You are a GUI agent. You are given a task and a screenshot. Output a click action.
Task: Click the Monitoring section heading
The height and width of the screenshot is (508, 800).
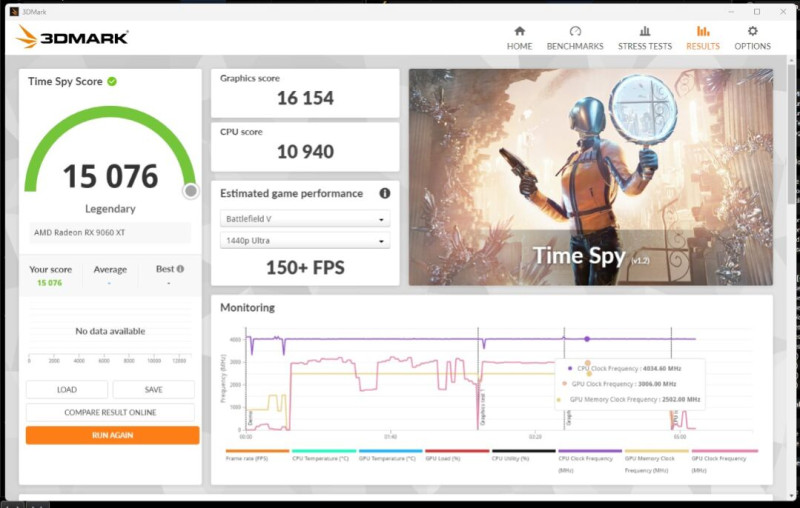coord(247,308)
